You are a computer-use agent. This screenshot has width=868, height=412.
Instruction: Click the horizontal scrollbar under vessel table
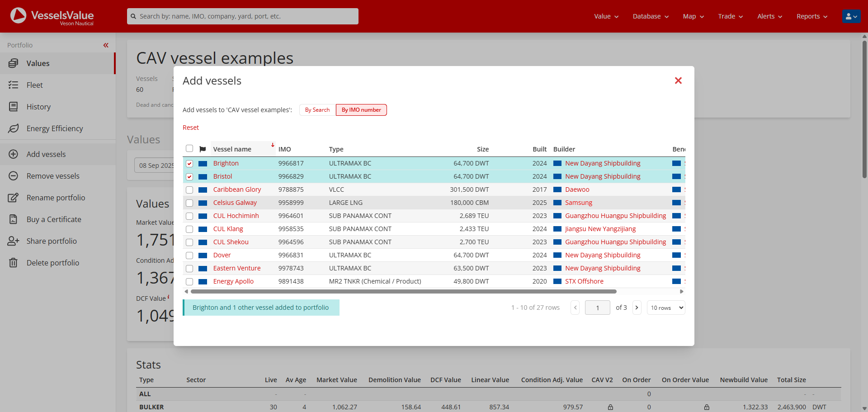[403, 292]
